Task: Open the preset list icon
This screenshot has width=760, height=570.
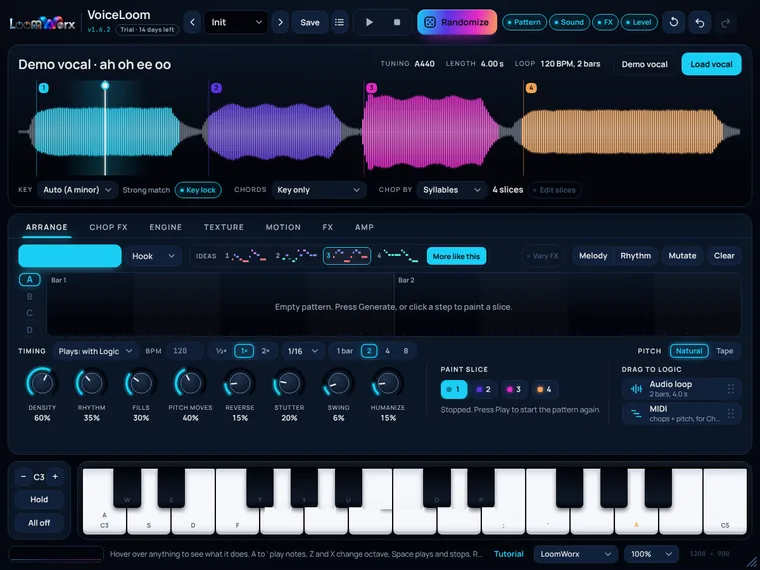Action: [x=339, y=22]
